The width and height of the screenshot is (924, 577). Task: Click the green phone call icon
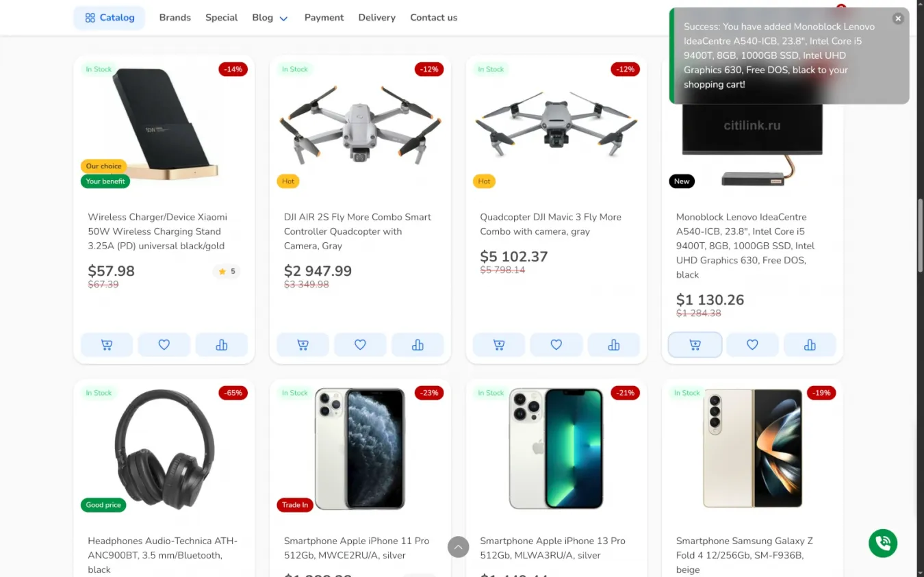pyautogui.click(x=883, y=543)
